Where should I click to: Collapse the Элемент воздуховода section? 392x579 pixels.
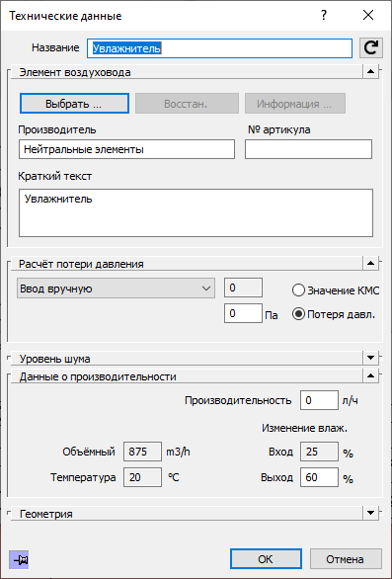[371, 71]
